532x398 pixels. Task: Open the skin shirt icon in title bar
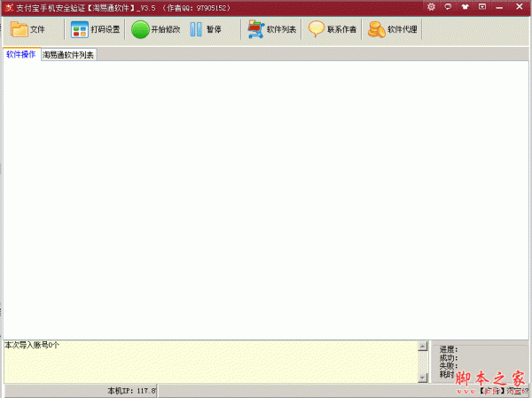465,7
